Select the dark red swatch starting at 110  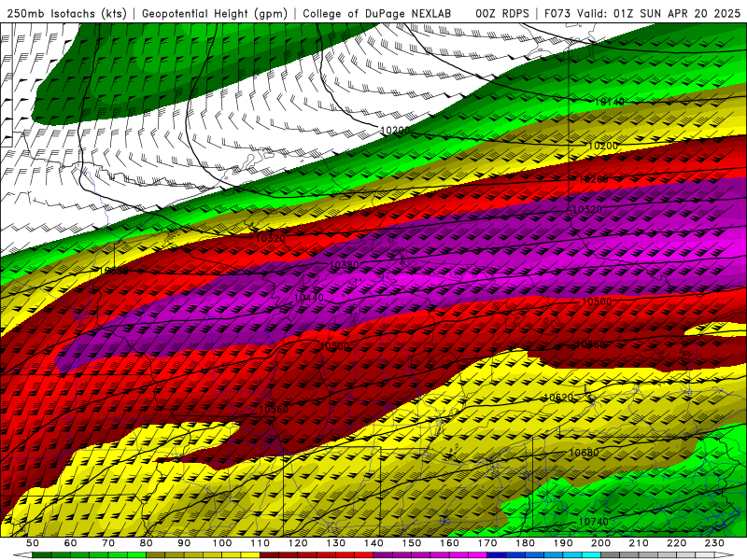point(270,555)
